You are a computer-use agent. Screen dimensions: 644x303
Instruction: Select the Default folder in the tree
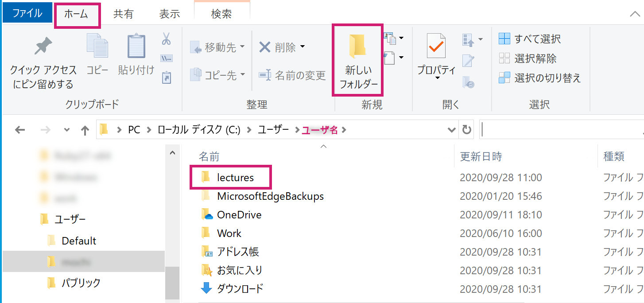pos(79,241)
